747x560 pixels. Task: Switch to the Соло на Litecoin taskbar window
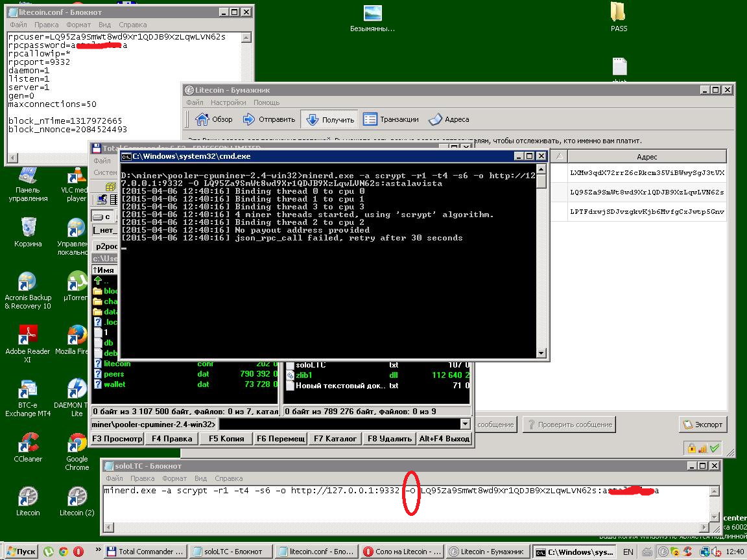click(x=403, y=552)
